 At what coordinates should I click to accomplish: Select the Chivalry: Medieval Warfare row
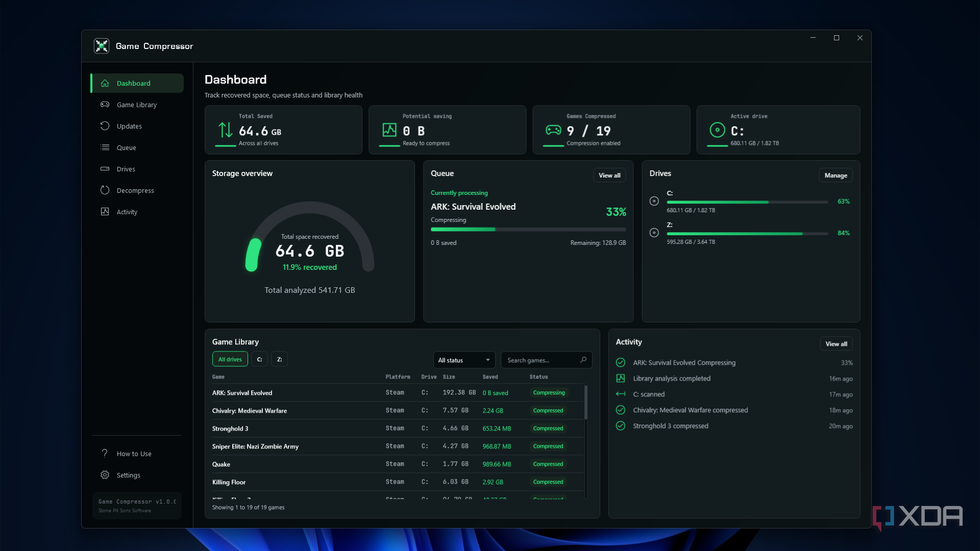[x=398, y=411]
